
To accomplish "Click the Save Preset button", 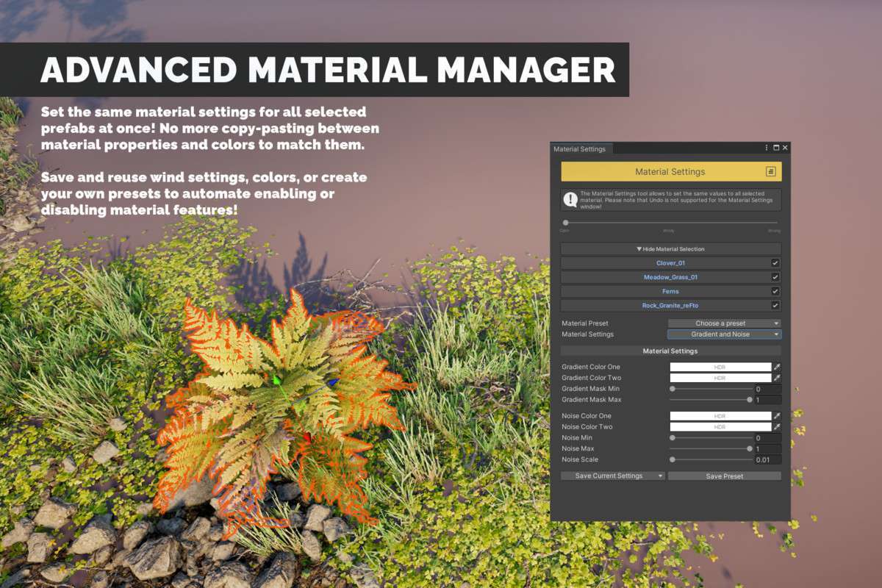I will point(725,476).
